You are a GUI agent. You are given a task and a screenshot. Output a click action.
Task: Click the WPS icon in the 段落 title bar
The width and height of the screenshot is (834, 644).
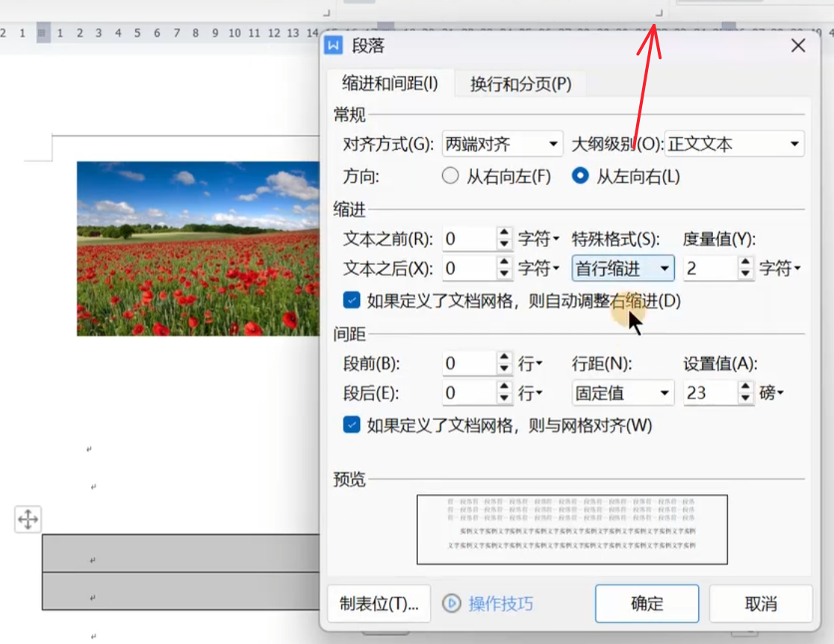[334, 46]
